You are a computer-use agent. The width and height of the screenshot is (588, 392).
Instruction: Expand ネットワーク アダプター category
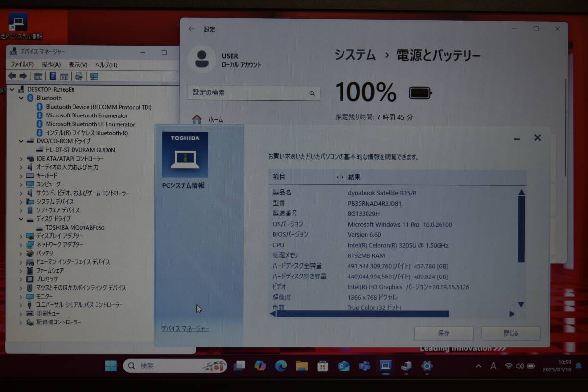[x=21, y=244]
